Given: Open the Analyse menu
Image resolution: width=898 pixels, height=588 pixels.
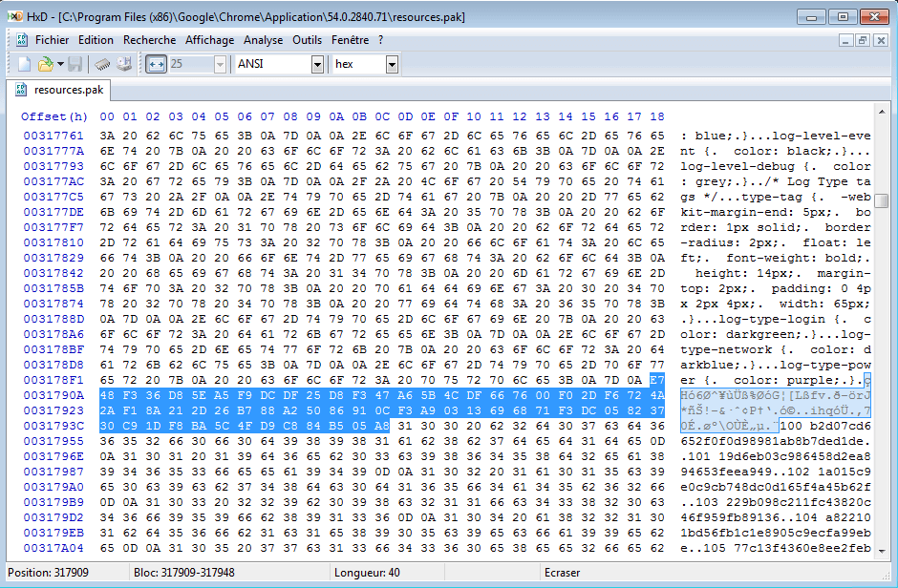Looking at the screenshot, I should point(263,40).
